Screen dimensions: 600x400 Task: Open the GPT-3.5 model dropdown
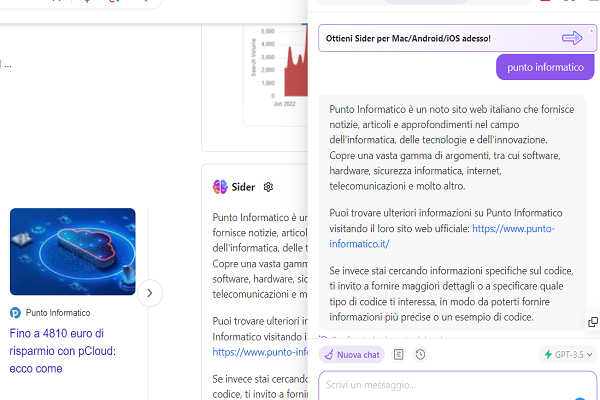tap(568, 354)
